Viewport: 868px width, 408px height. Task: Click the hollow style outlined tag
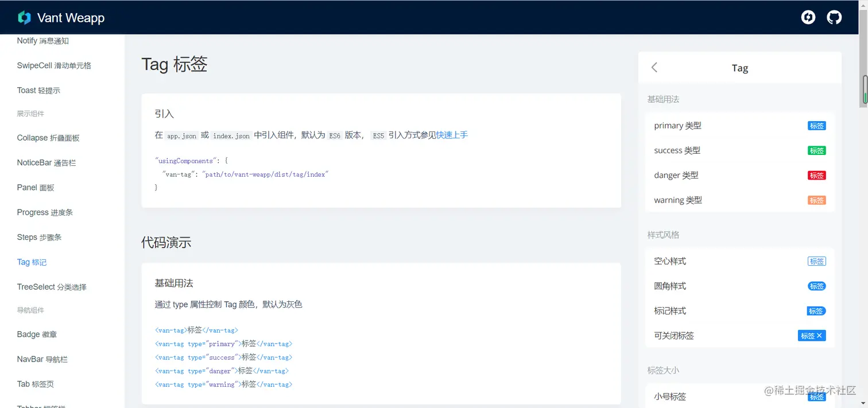817,261
